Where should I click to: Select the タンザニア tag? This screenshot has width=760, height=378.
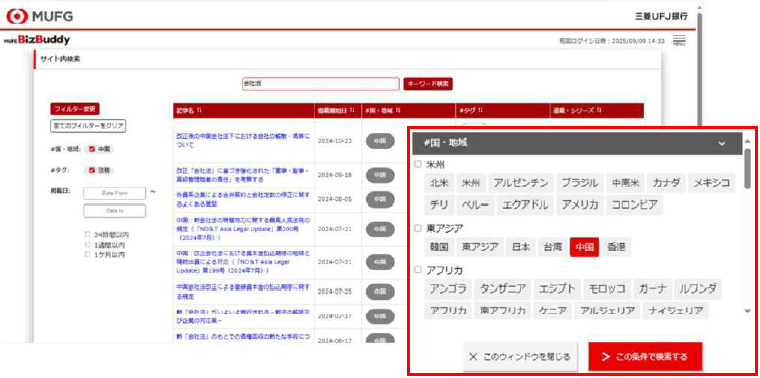coord(503,289)
